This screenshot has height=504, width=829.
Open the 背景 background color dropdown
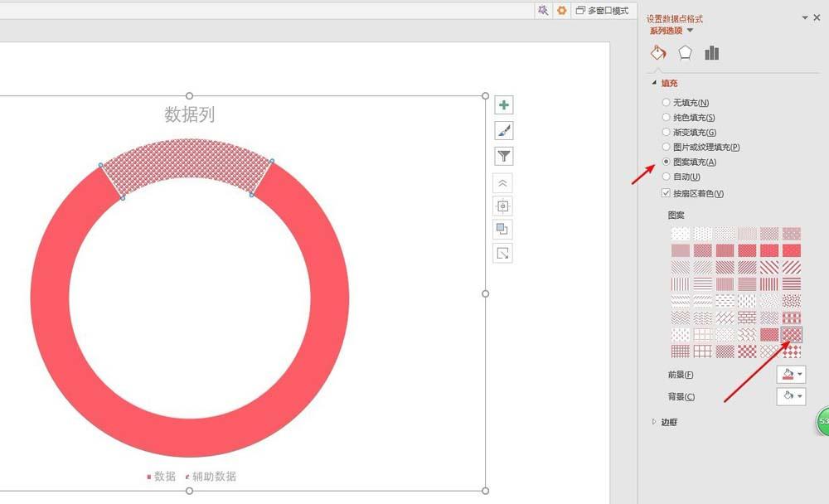coord(791,396)
